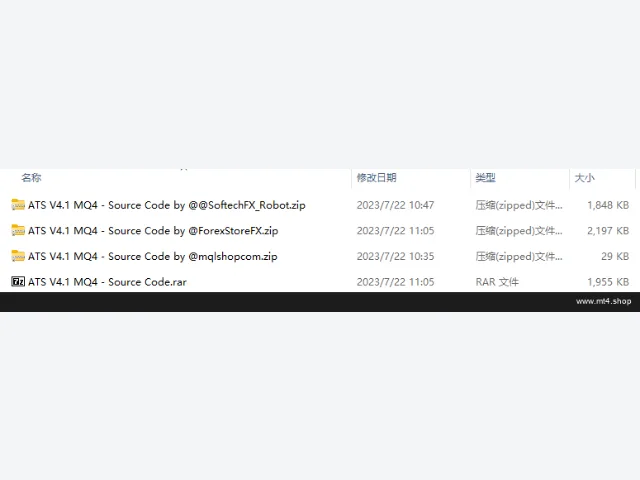
Task: Sort by the 修改日期 column header
Action: point(376,178)
